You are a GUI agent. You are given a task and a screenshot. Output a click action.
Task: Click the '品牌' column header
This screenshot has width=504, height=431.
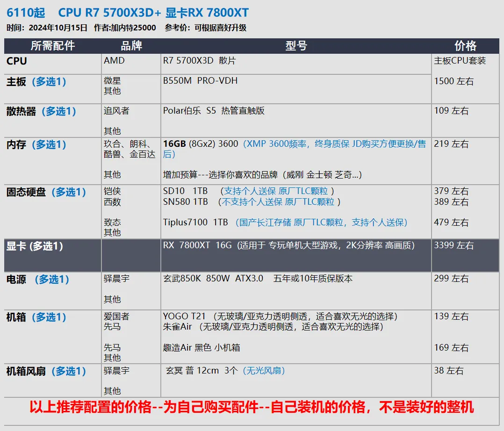[131, 46]
